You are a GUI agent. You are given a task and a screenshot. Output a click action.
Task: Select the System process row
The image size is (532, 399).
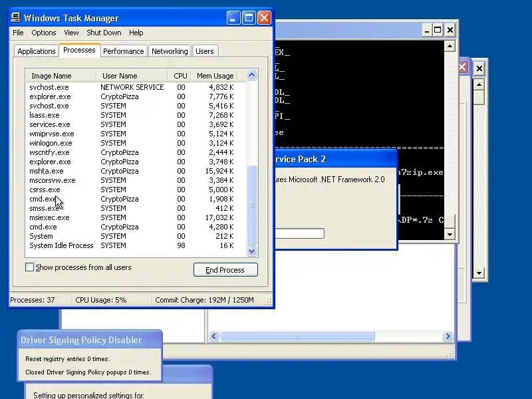pos(136,237)
